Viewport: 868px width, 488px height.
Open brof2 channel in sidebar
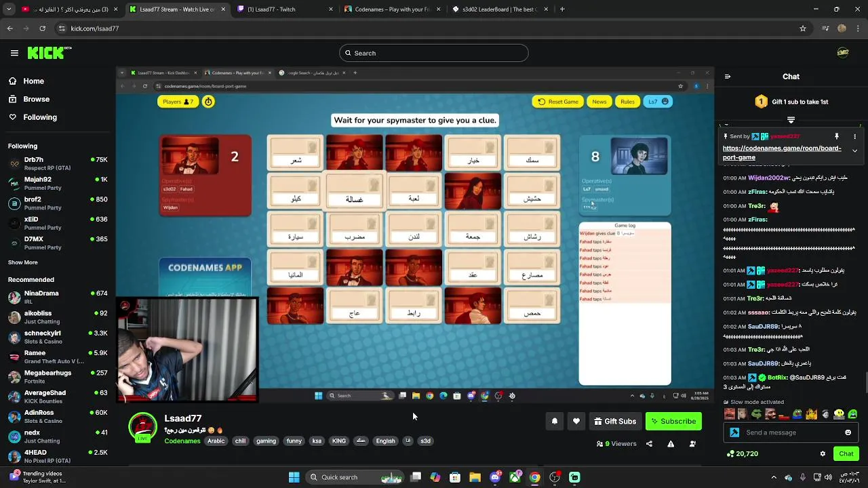click(x=58, y=203)
